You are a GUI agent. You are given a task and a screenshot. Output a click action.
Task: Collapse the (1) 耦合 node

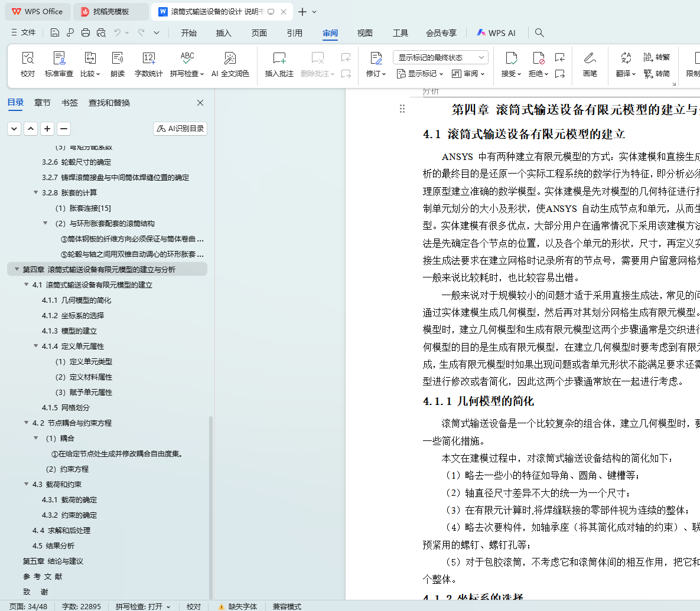(x=35, y=439)
